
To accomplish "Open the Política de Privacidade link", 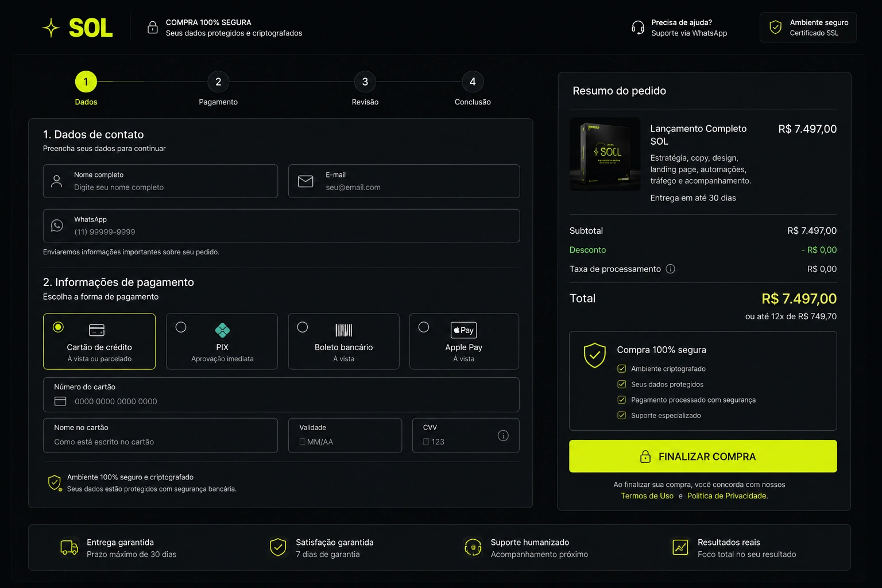I will point(728,496).
